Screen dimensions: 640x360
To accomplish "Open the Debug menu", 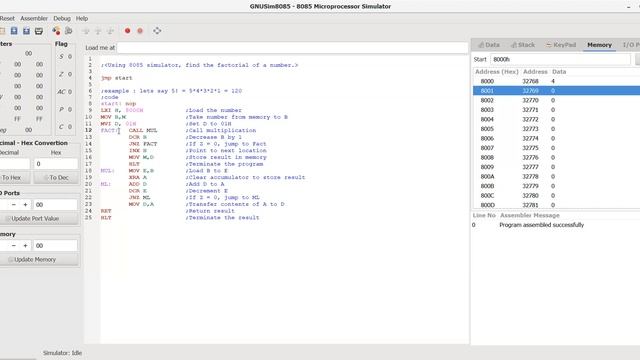I will (62, 18).
